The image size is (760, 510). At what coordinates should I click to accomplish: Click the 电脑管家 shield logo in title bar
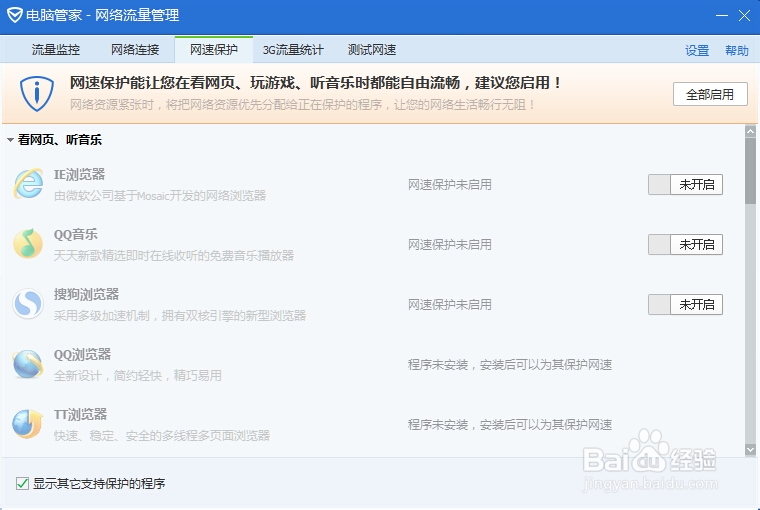click(15, 15)
